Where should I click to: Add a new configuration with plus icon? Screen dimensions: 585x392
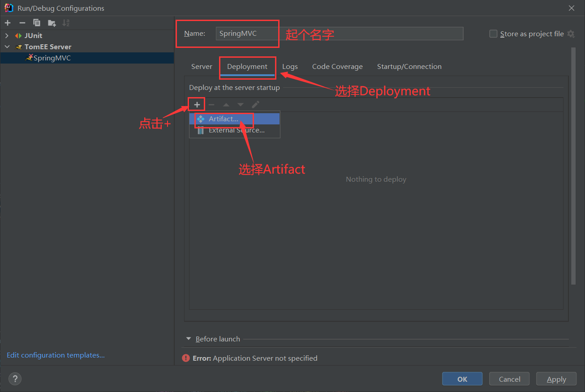8,23
